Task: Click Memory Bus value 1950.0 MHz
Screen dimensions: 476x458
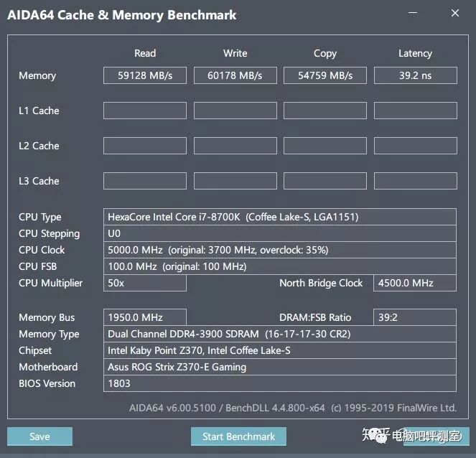Action: 145,317
